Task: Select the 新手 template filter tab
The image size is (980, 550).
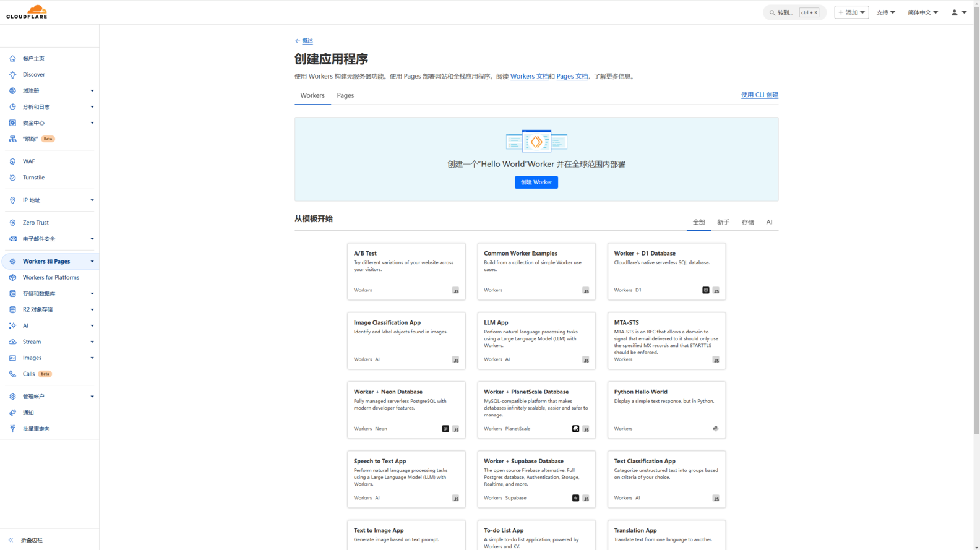Action: click(723, 222)
